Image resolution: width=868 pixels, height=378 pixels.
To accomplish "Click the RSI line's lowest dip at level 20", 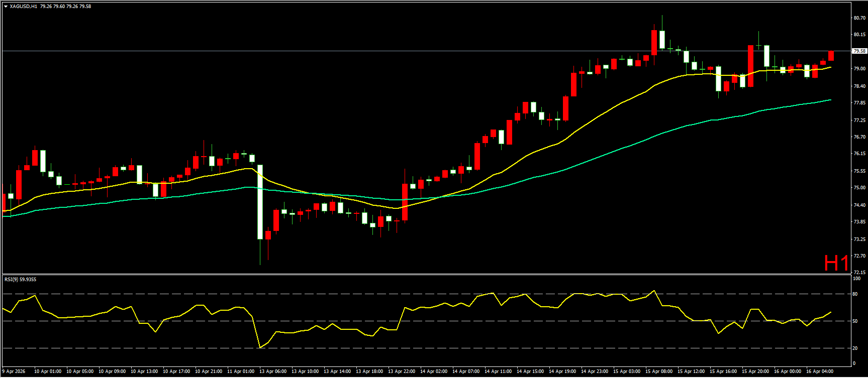I will pyautogui.click(x=260, y=347).
